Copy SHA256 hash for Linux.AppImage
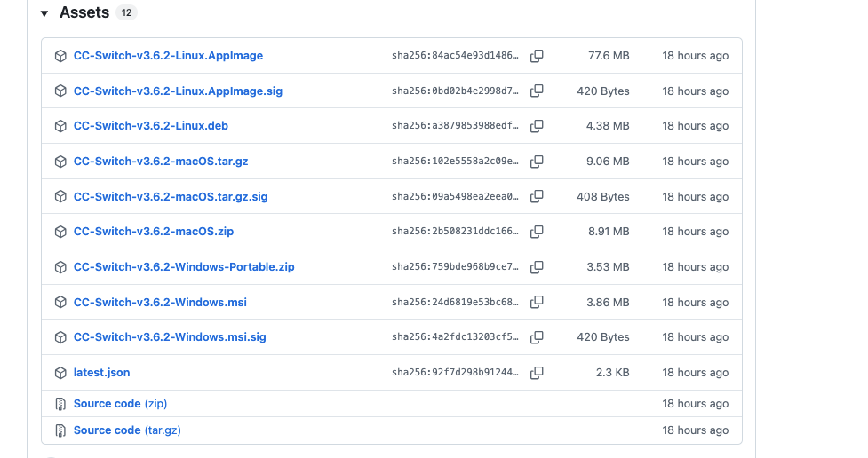 click(537, 56)
